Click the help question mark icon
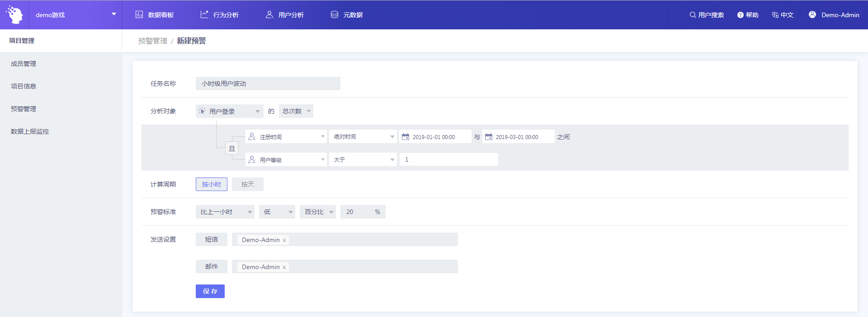The height and width of the screenshot is (317, 868). [740, 15]
